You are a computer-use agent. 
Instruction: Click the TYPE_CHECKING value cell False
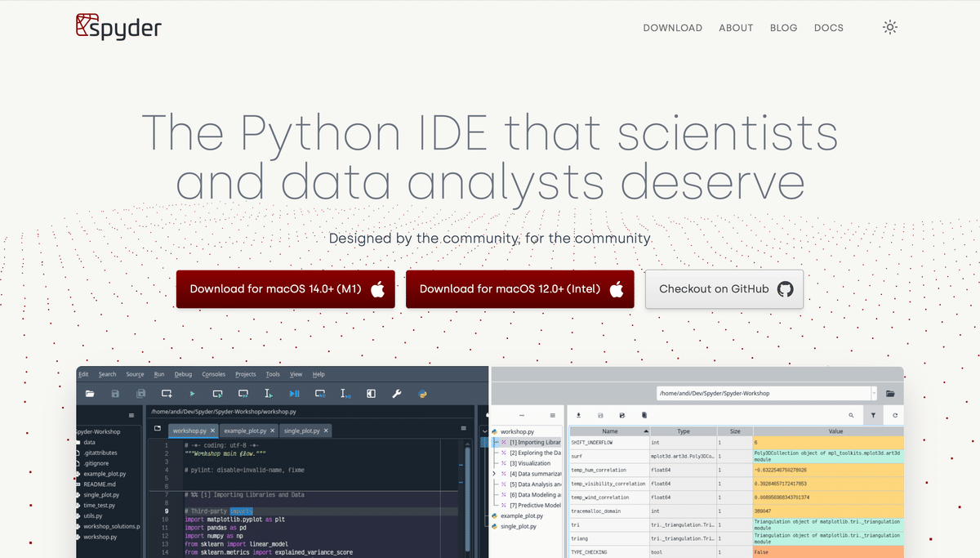tap(828, 552)
